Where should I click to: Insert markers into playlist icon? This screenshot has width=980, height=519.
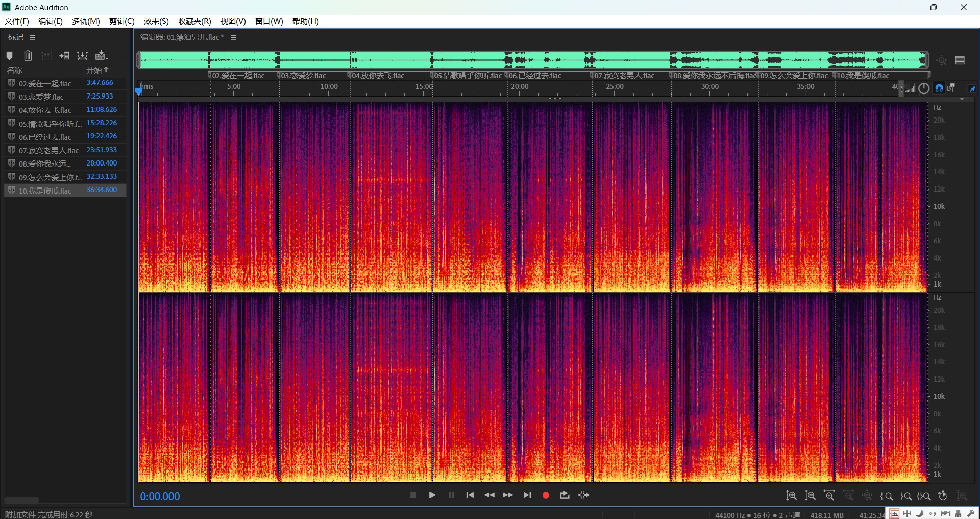point(64,56)
